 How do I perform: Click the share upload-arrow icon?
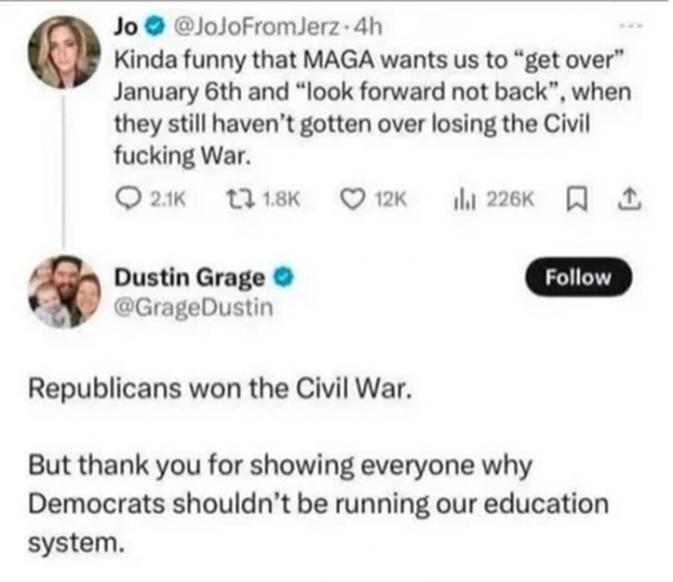[x=629, y=200]
